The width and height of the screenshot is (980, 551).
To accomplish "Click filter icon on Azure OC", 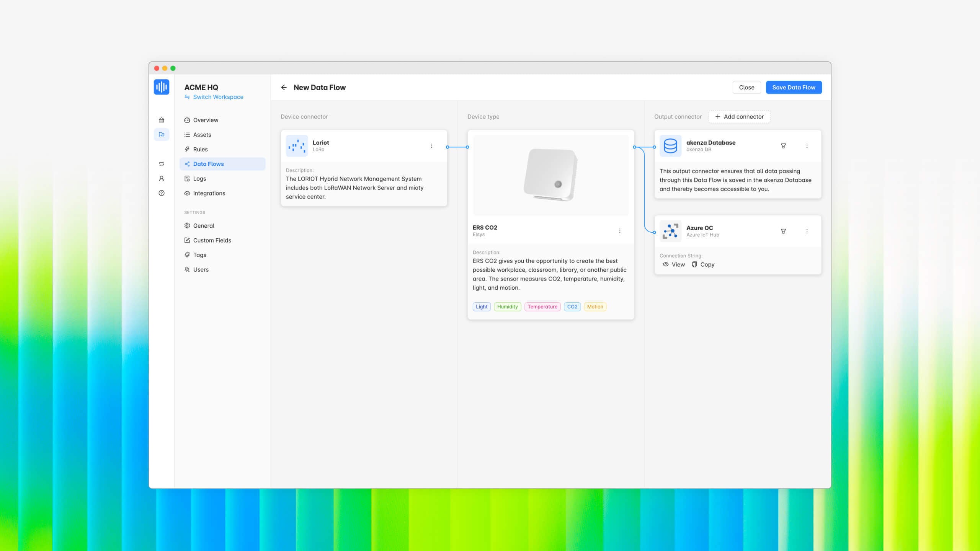I will click(x=783, y=231).
